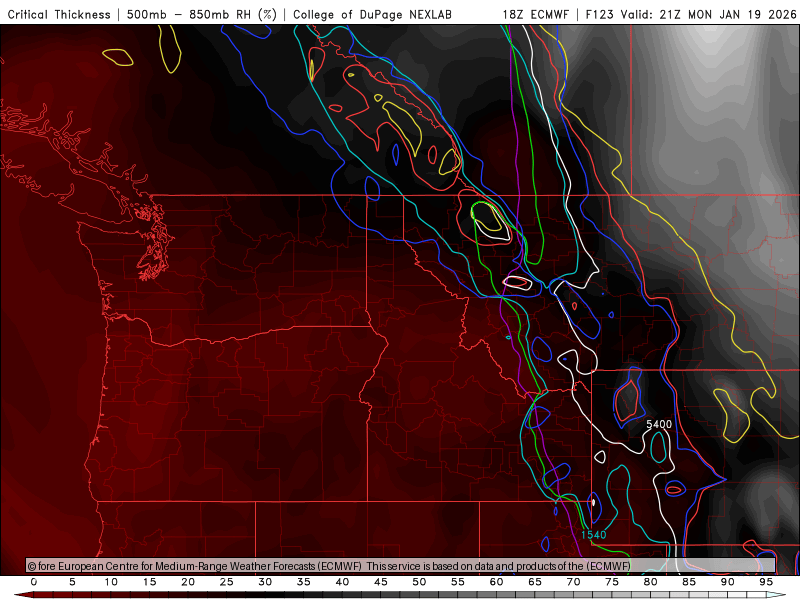This screenshot has width=800, height=600.
Task: Select the "45" color scale label
Action: click(381, 582)
